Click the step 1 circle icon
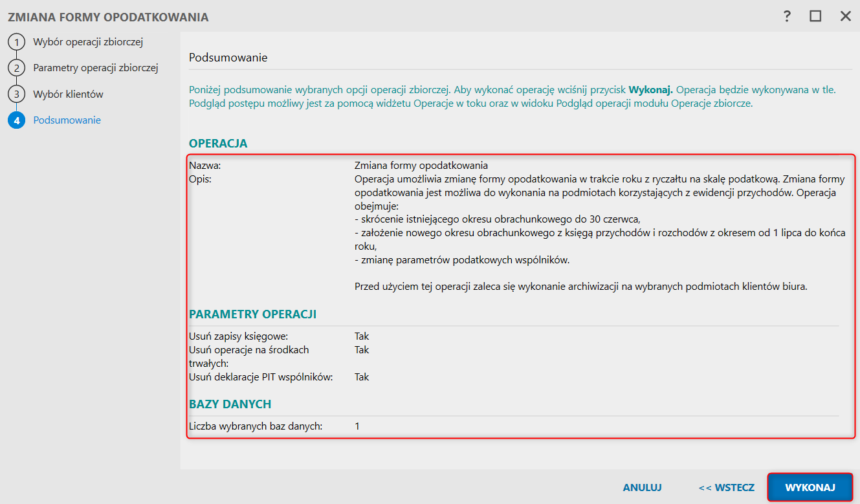Image resolution: width=860 pixels, height=504 pixels. tap(16, 43)
